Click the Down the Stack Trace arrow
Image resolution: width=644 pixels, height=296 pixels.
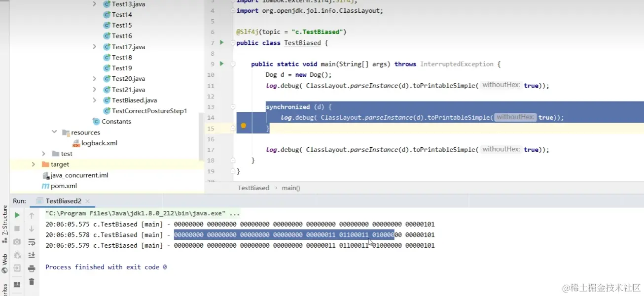tap(32, 229)
